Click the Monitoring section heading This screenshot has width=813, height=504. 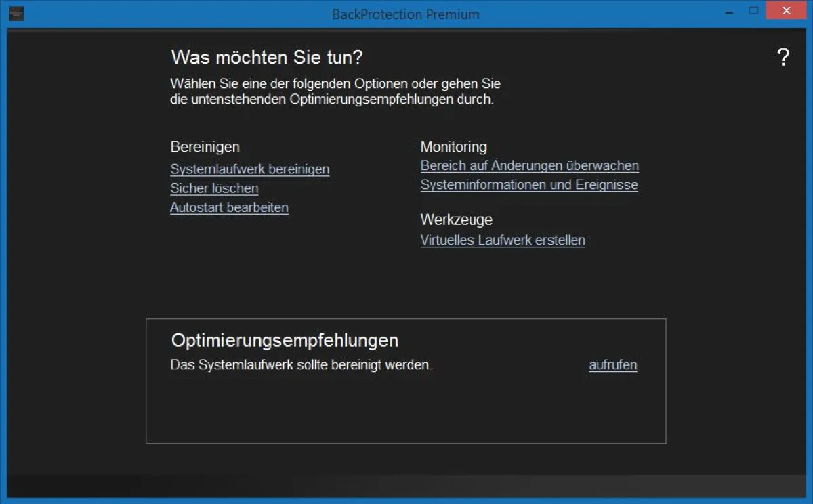coord(454,146)
